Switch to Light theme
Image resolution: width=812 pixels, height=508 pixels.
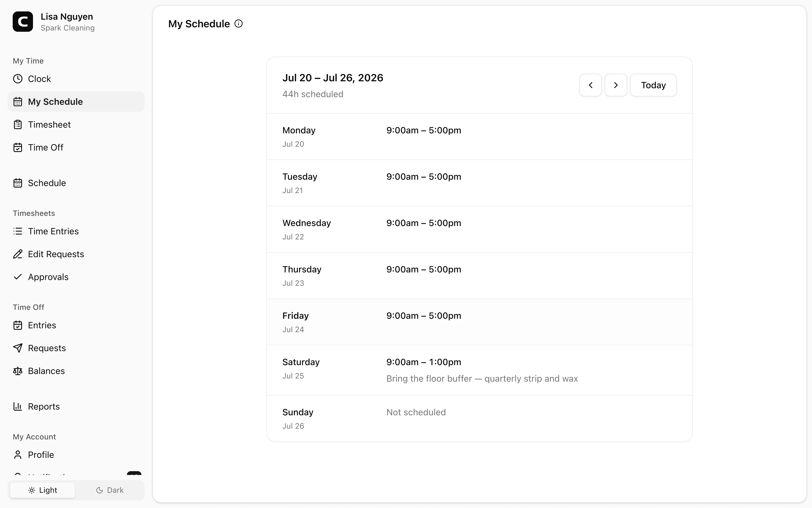click(43, 490)
